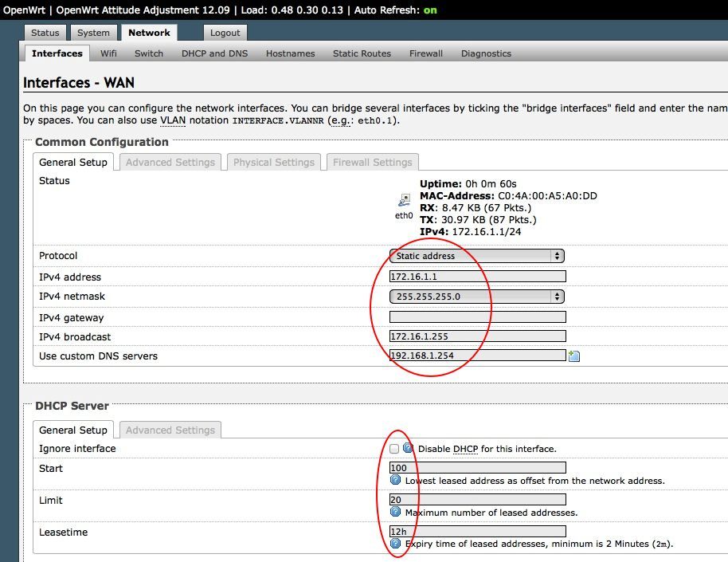Open DHCP and DNS subtab
The image size is (728, 562).
click(214, 53)
